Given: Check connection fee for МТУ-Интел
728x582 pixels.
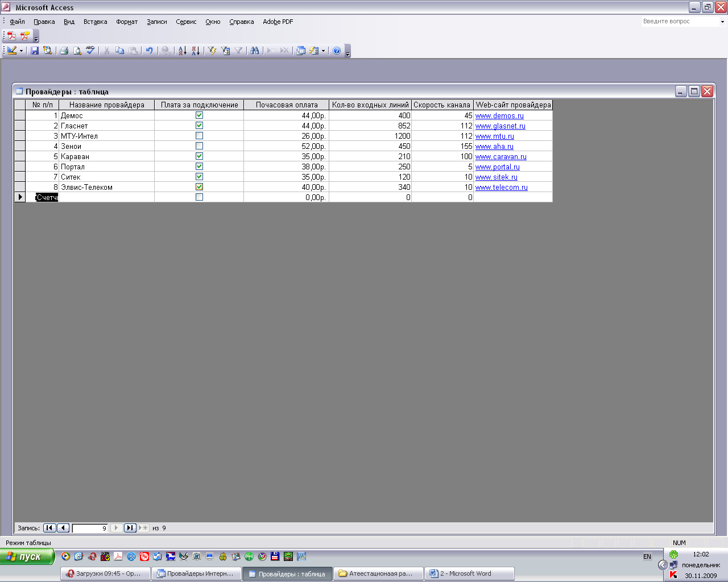Looking at the screenshot, I should 199,136.
